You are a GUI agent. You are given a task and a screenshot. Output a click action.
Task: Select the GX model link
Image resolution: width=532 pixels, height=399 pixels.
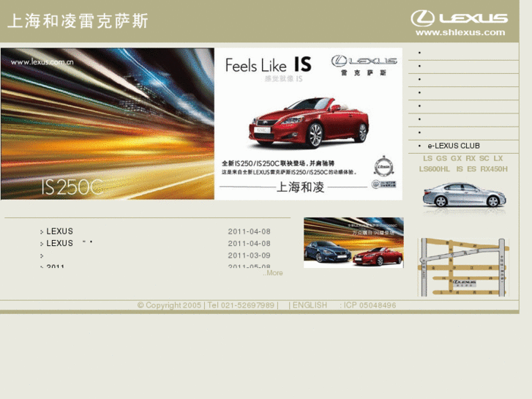pyautogui.click(x=456, y=158)
